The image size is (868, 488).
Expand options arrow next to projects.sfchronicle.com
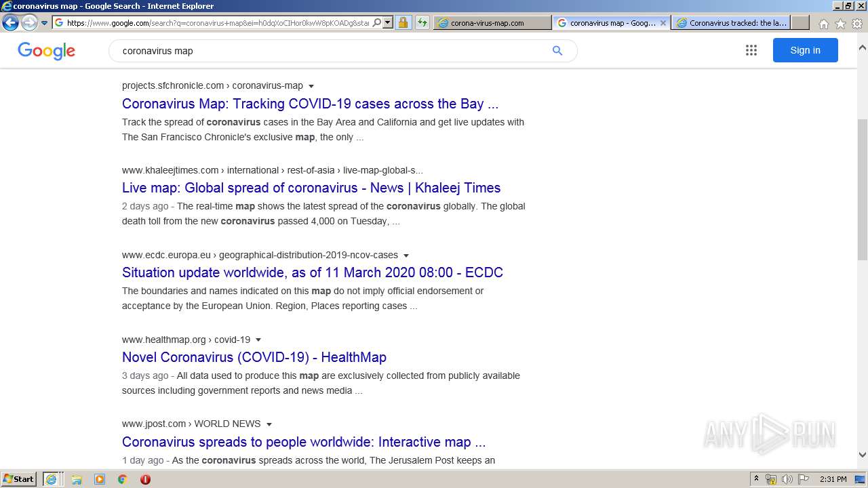click(x=311, y=86)
